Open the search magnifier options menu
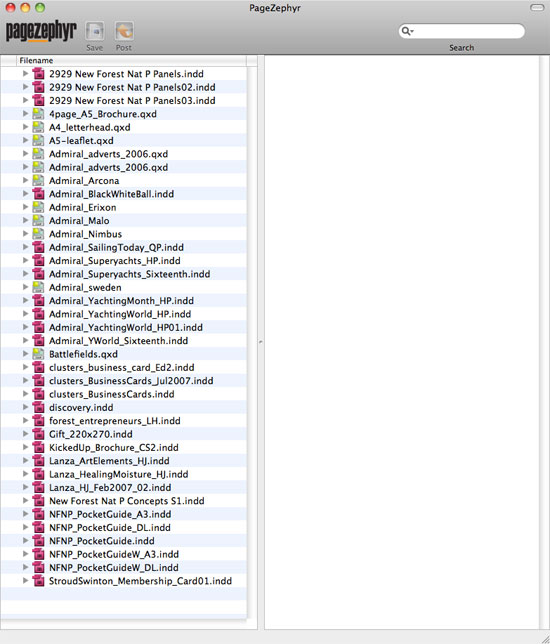 pyautogui.click(x=407, y=31)
